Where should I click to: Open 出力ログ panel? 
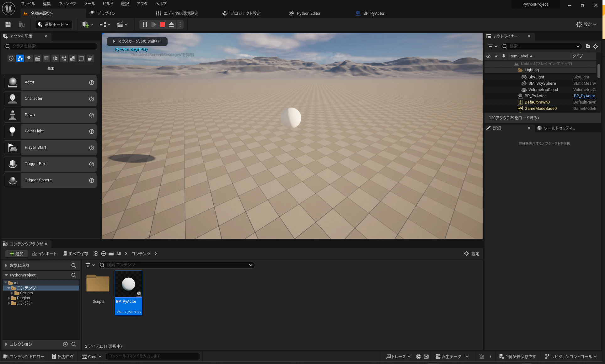tap(63, 356)
